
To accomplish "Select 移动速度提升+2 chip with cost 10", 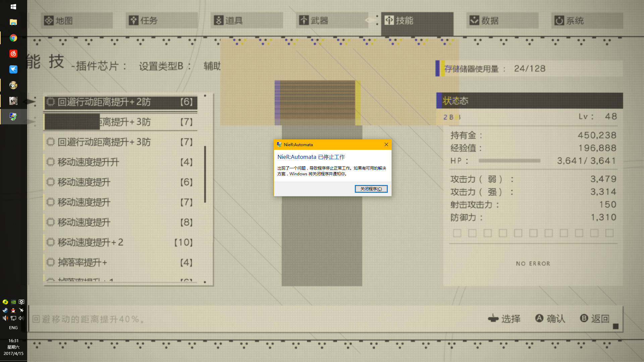I will click(121, 242).
